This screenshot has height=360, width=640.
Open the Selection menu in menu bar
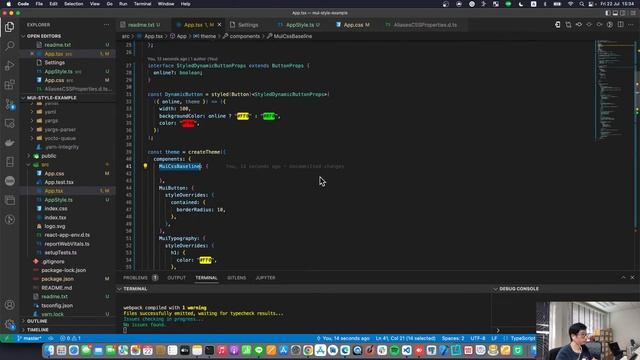[x=73, y=4]
